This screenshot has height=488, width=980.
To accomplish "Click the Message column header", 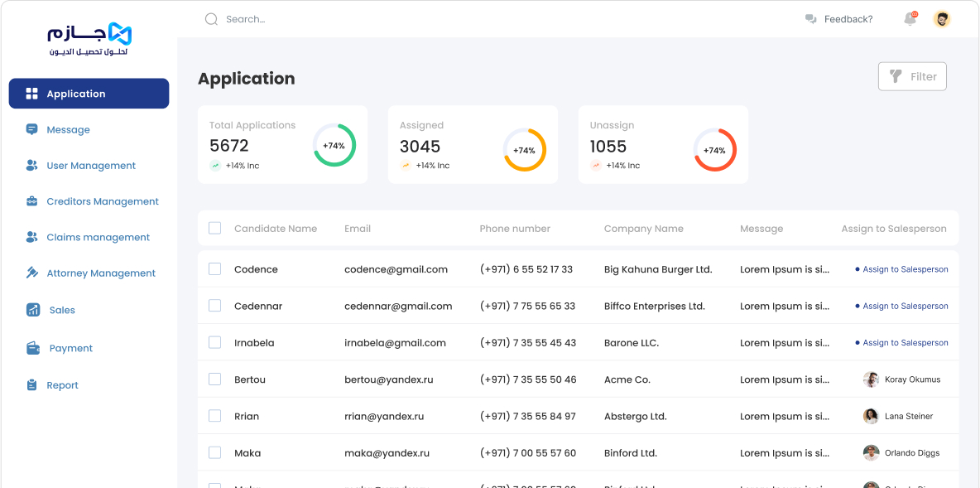I will click(x=761, y=229).
